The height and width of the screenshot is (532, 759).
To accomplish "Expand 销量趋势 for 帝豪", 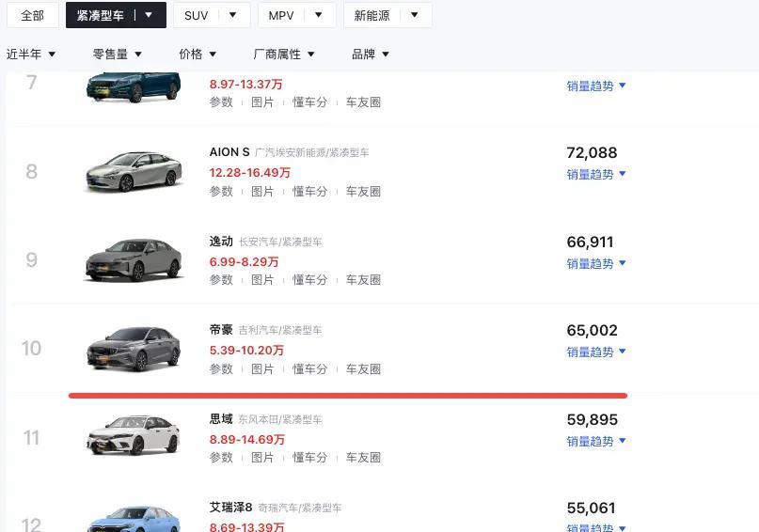I will tap(596, 352).
